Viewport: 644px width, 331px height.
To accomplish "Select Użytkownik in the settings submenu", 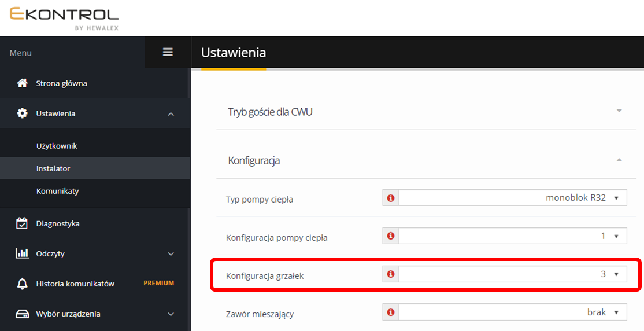I will coord(57,146).
